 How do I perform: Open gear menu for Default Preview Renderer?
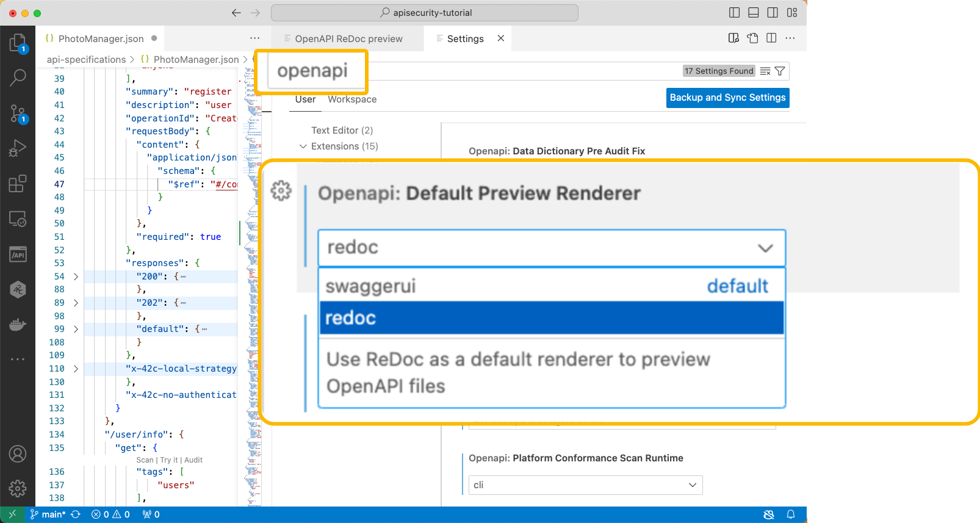(281, 190)
